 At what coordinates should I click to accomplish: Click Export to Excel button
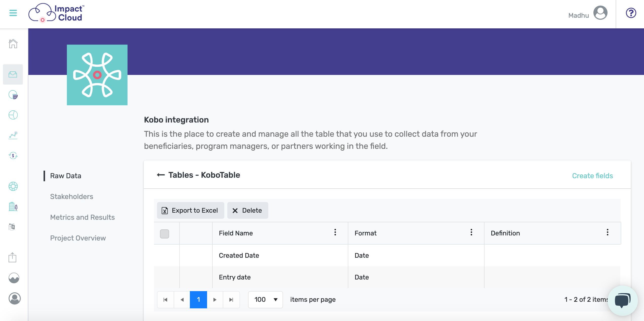point(190,210)
